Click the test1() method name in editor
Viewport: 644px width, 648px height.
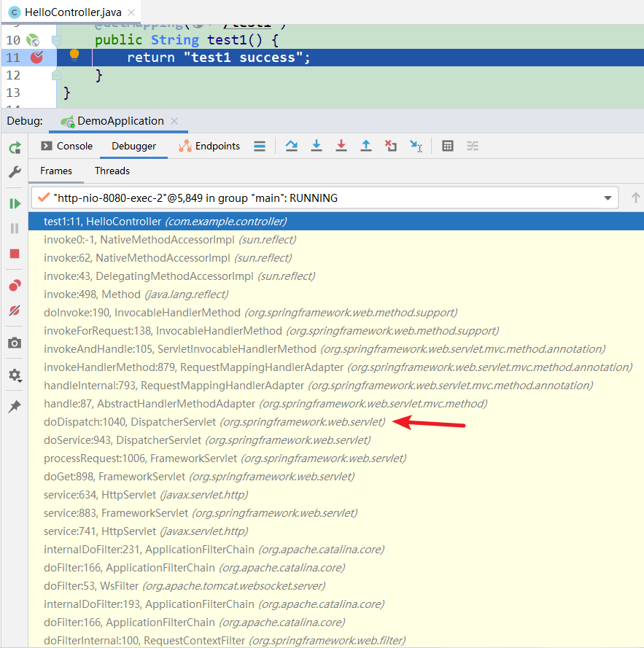(235, 40)
